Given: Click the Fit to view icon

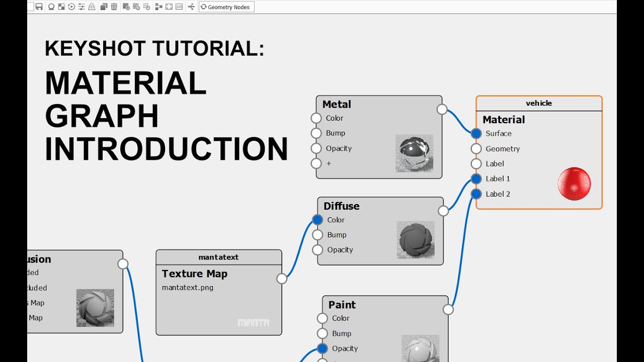Looking at the screenshot, I should (169, 7).
